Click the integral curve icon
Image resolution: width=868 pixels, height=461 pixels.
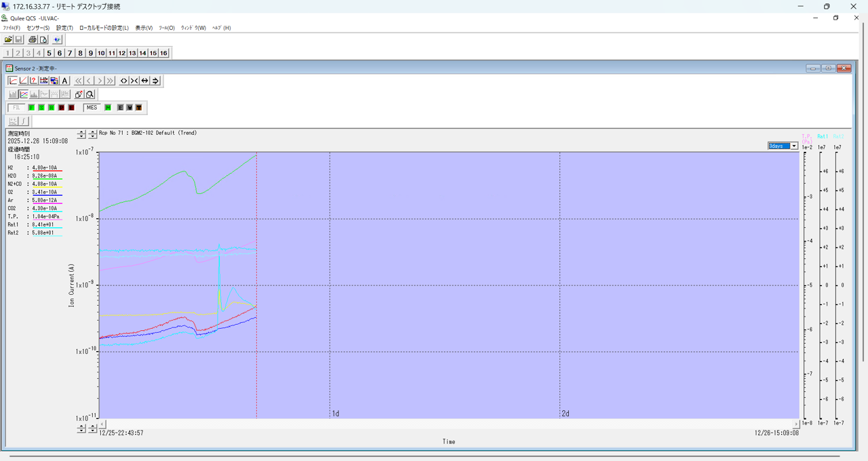point(24,121)
